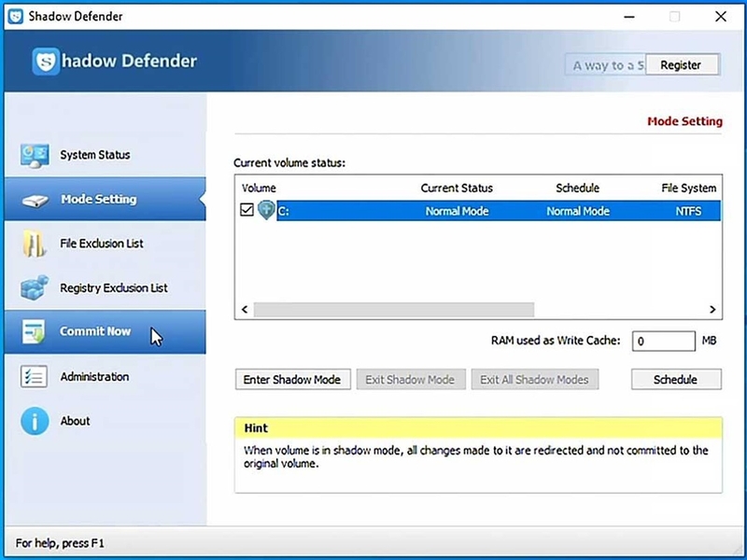Click the shield icon beside volume C:
The width and height of the screenshot is (747, 560).
(x=266, y=210)
